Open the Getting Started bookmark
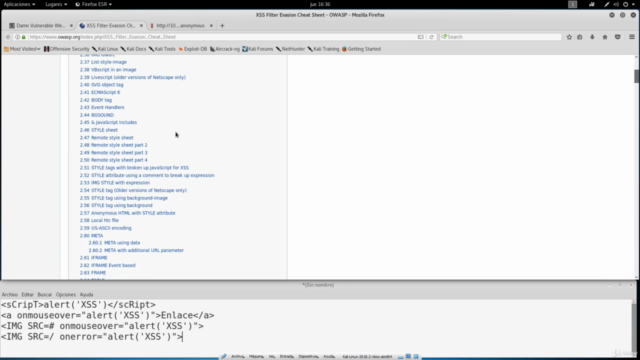Screen dimensions: 640x360 361,49
